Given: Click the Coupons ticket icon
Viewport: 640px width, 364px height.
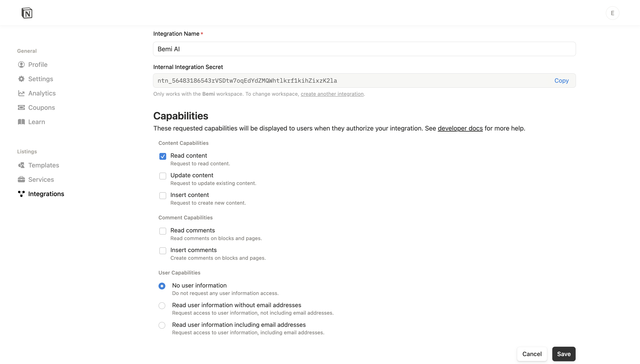Looking at the screenshot, I should point(21,107).
